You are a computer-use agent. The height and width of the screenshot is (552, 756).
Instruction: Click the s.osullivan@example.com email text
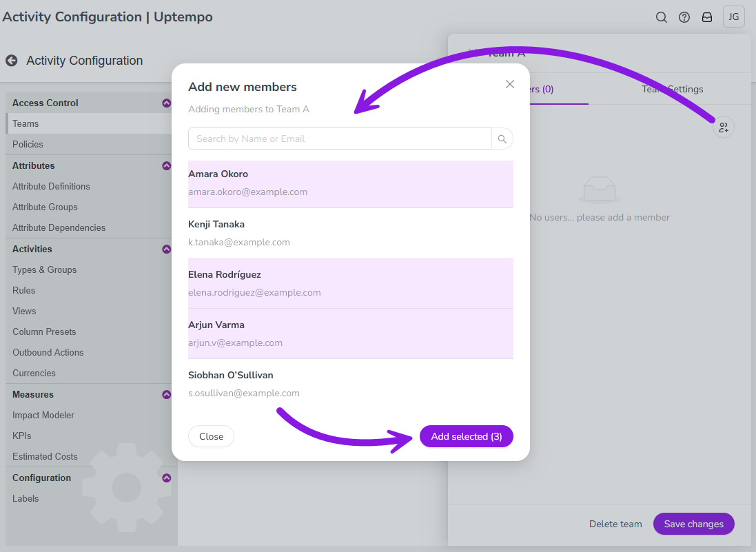[244, 393]
